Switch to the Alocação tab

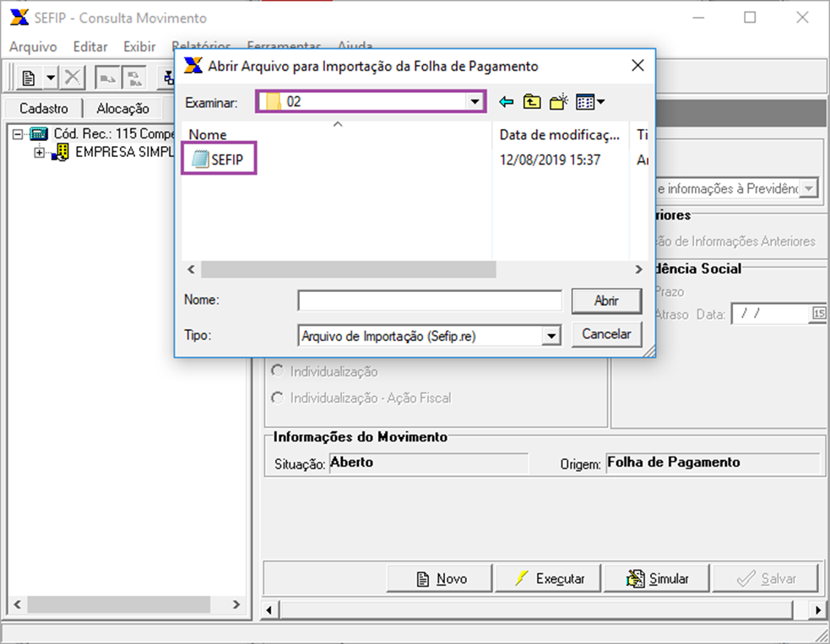point(122,109)
